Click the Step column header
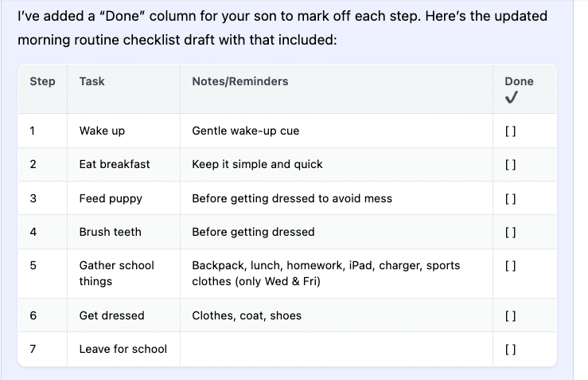This screenshot has height=380, width=588. [x=42, y=81]
